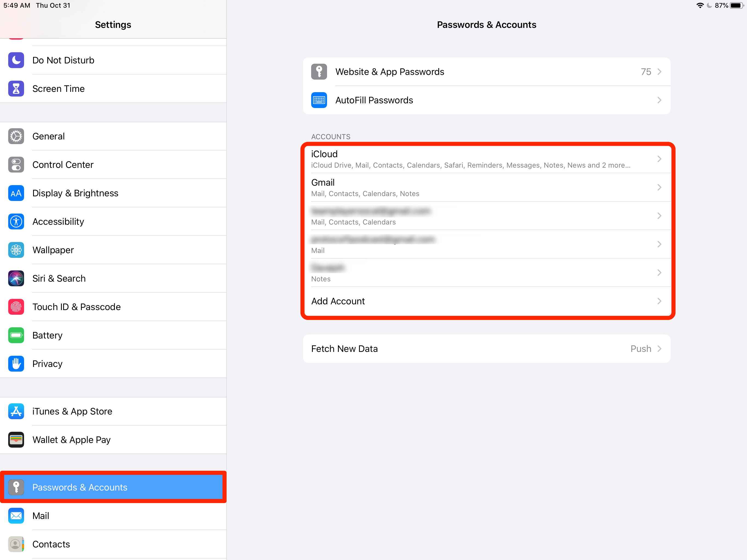
Task: Open Siri & Search settings
Action: (x=113, y=278)
